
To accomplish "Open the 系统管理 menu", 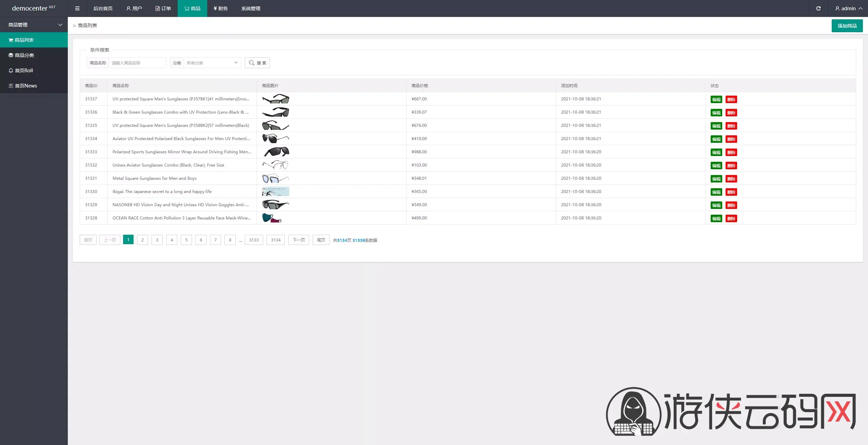I will (x=251, y=8).
